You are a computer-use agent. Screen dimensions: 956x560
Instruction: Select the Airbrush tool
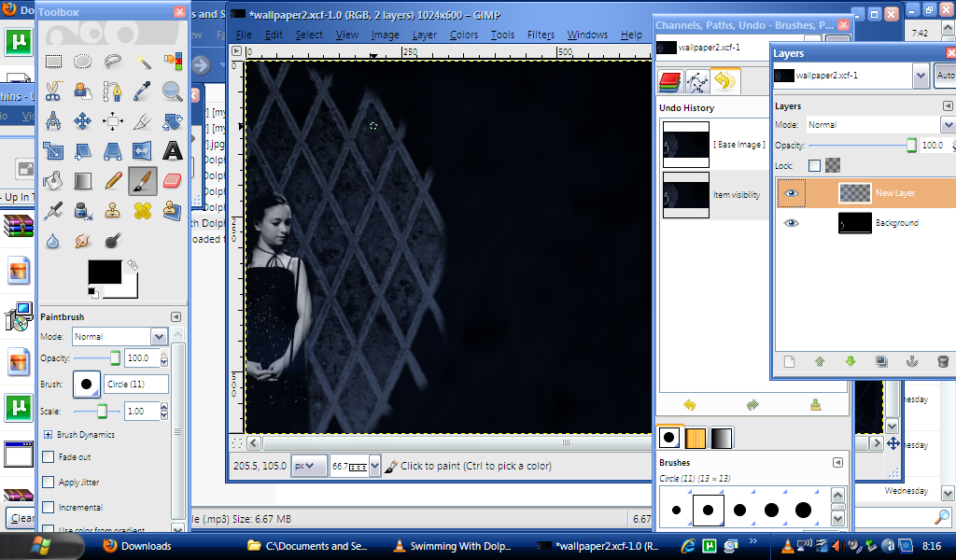pyautogui.click(x=53, y=211)
